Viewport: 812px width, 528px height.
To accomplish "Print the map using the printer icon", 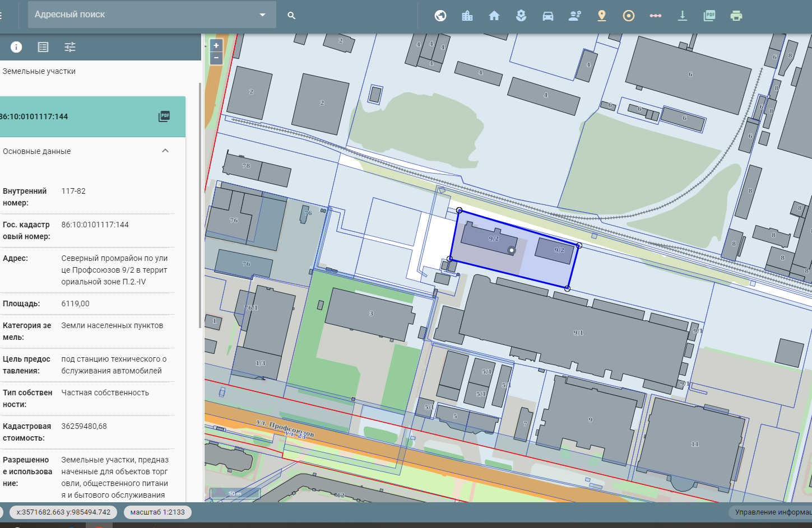I will point(736,16).
